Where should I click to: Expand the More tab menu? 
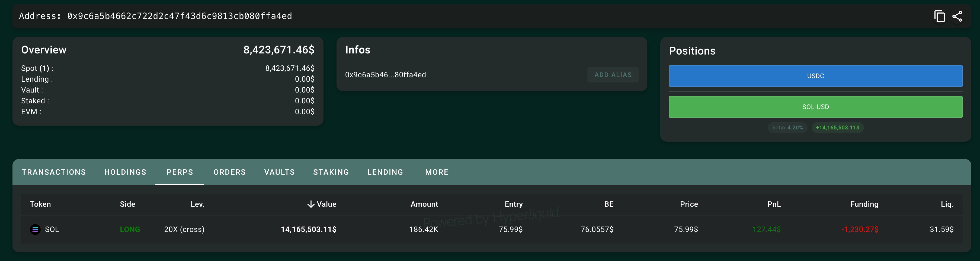(x=437, y=172)
